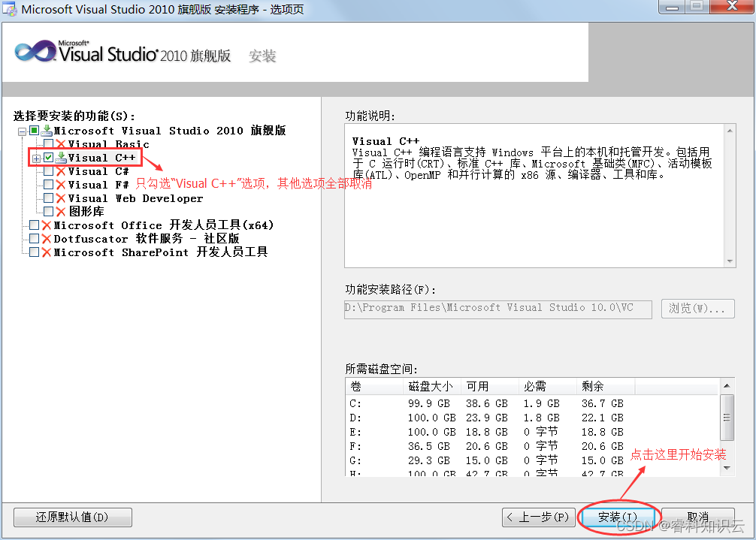Image resolution: width=756 pixels, height=540 pixels.
Task: Click the red X icon beside Dotfuscator 软件服务
Action: click(x=47, y=238)
